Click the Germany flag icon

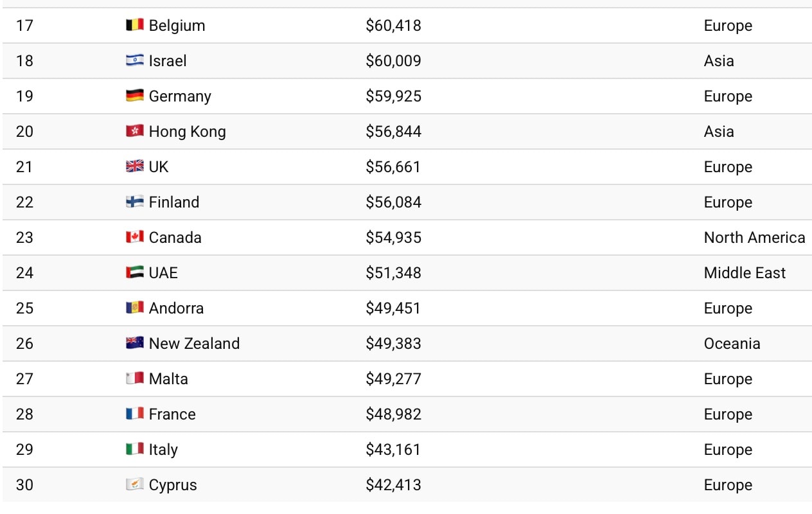tap(135, 96)
